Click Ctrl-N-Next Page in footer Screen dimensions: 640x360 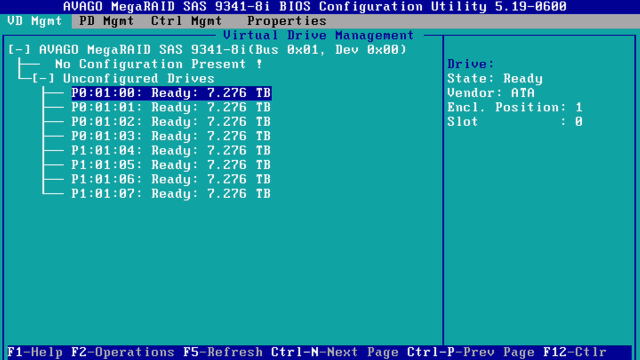[335, 352]
